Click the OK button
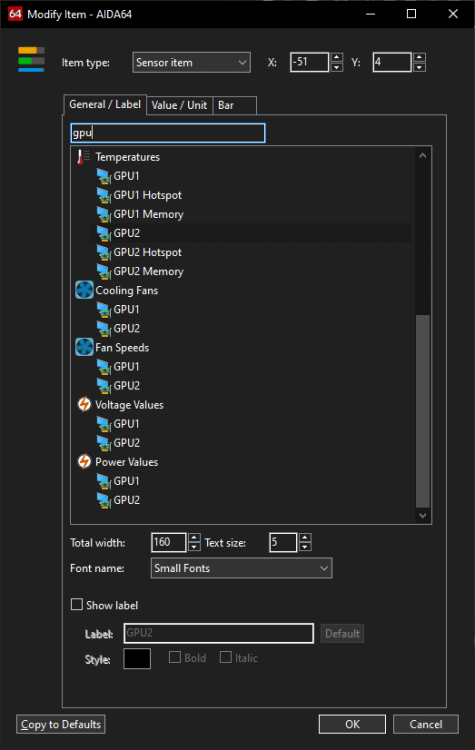This screenshot has height=750, width=475. click(352, 724)
